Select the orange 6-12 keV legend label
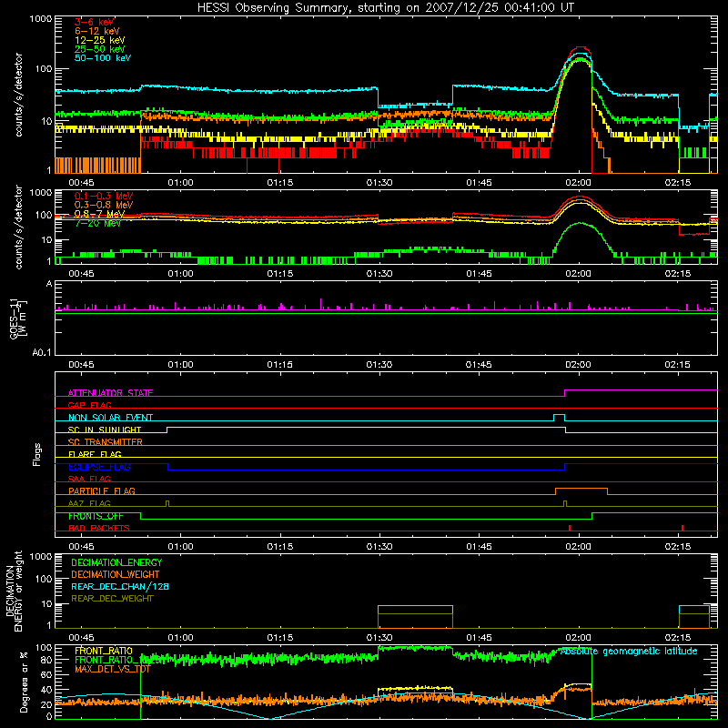The height and width of the screenshot is (728, 728). tap(97, 31)
